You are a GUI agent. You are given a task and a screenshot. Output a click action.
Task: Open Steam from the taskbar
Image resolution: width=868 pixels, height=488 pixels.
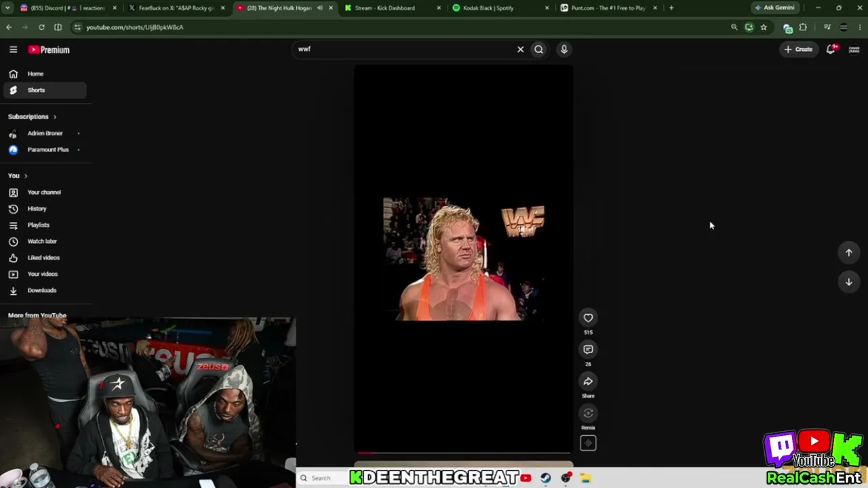(546, 478)
